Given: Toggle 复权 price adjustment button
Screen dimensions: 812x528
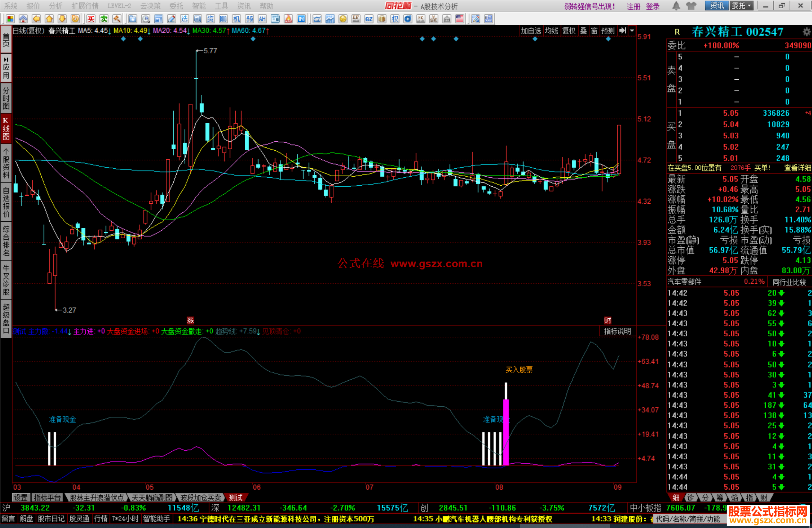Looking at the screenshot, I should coord(569,31).
